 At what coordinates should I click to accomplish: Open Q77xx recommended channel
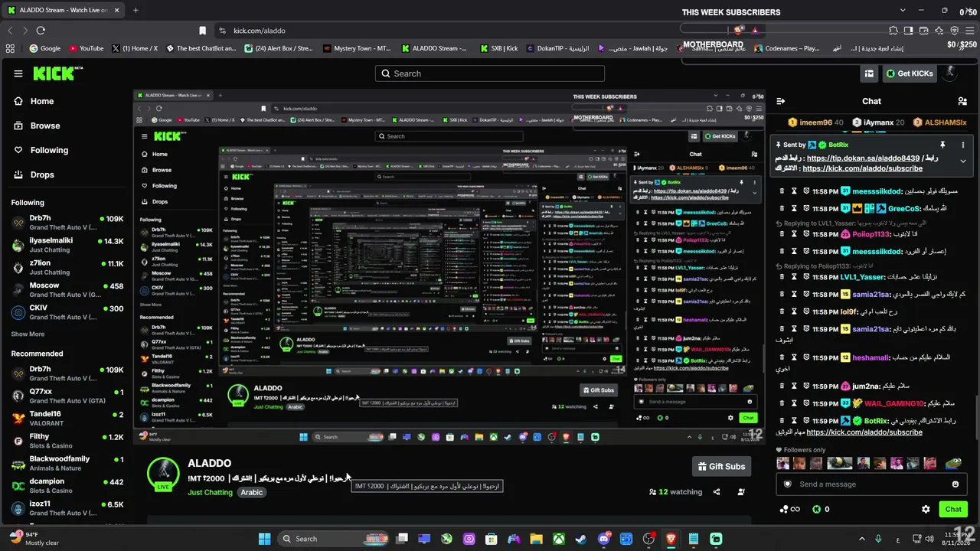(67, 396)
